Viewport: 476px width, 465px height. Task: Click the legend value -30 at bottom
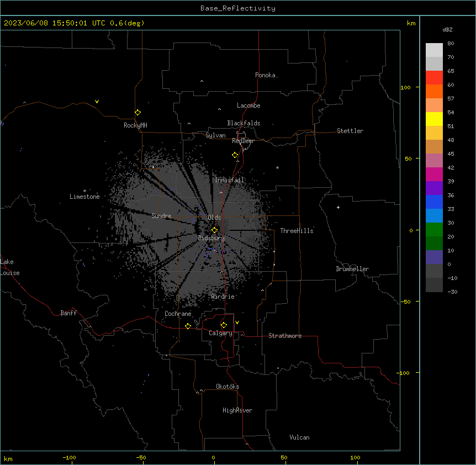pos(452,292)
